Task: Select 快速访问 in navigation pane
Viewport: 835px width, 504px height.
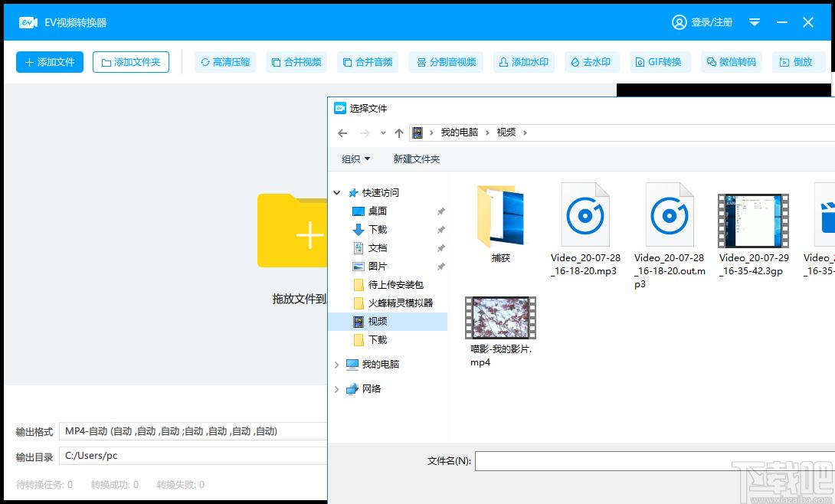Action: coord(380,193)
